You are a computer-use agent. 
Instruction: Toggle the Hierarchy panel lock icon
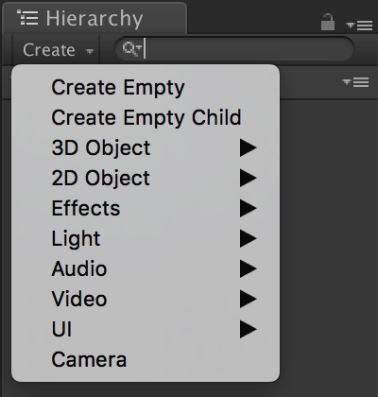coord(327,22)
